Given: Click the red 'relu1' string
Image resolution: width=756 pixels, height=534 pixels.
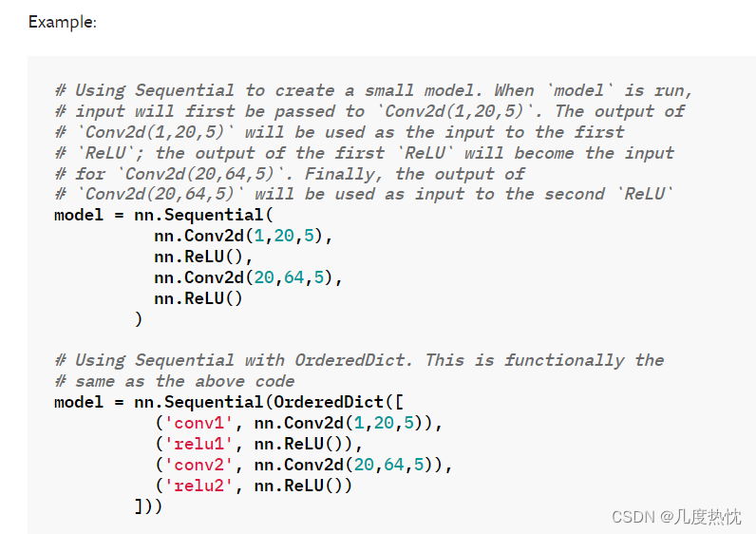Looking at the screenshot, I should pyautogui.click(x=198, y=444).
